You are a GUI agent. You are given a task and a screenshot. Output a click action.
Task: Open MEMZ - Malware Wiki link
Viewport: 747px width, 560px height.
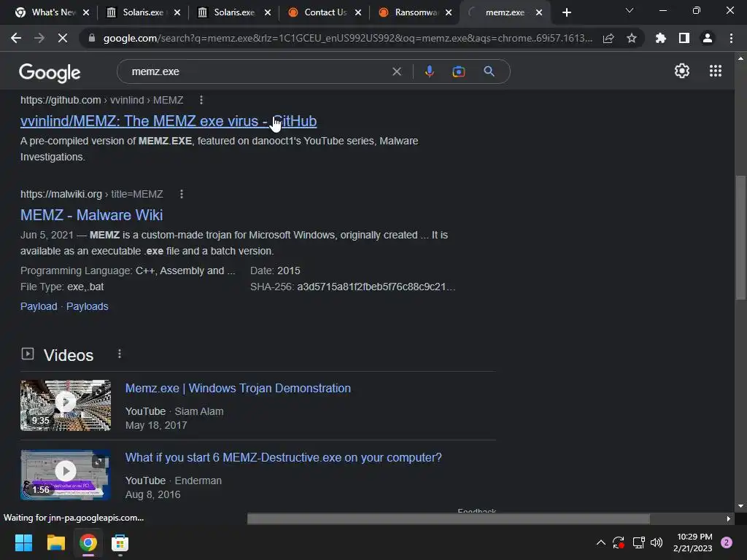click(91, 215)
